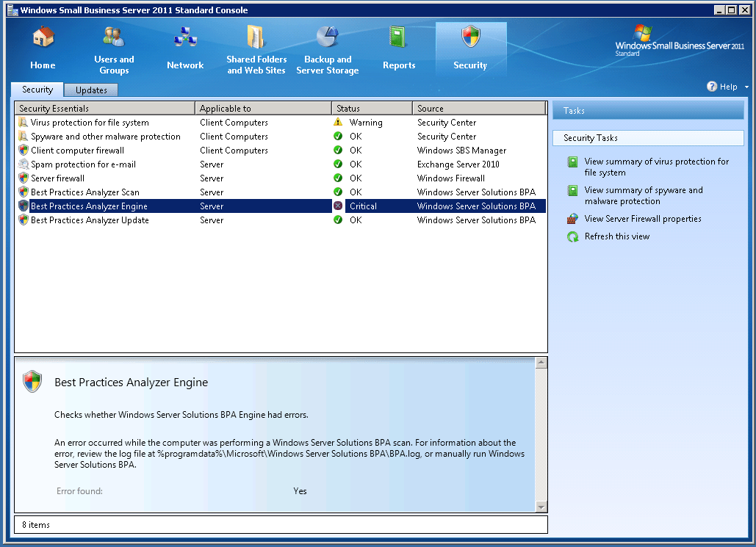Sort by Status column header
This screenshot has height=547, width=756.
(x=372, y=109)
